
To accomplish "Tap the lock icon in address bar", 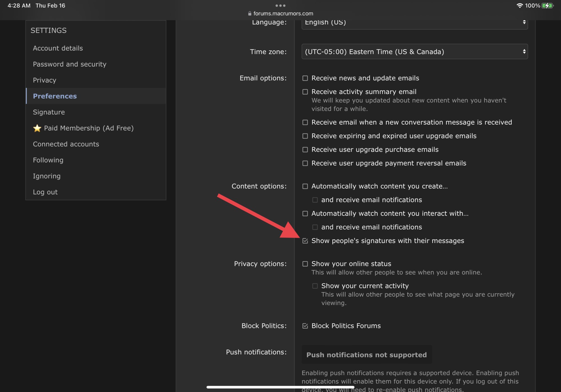I will 250,13.
